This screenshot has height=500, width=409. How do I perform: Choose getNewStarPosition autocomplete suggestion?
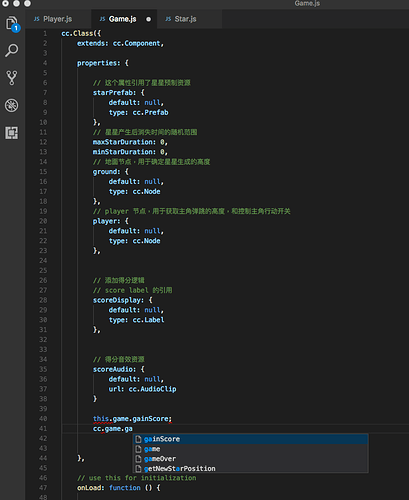coord(251,468)
